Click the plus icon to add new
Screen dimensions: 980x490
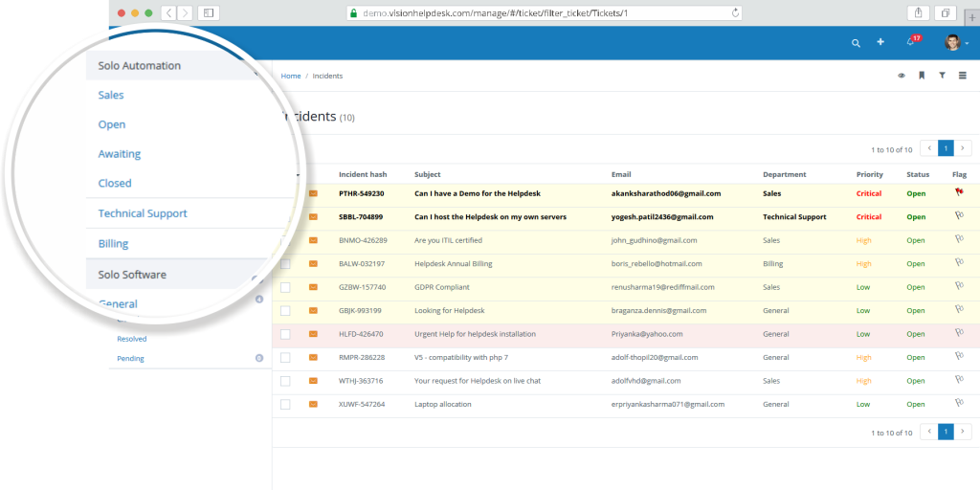880,43
